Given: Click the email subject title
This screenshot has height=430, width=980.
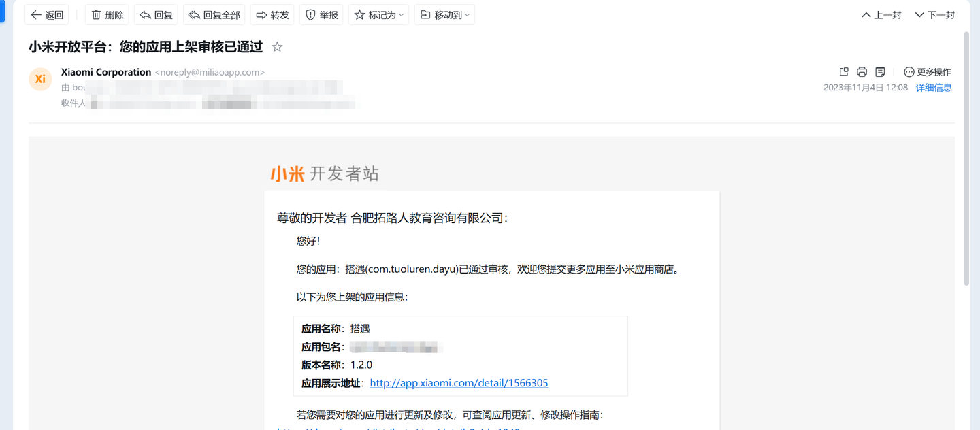Looking at the screenshot, I should [x=146, y=47].
